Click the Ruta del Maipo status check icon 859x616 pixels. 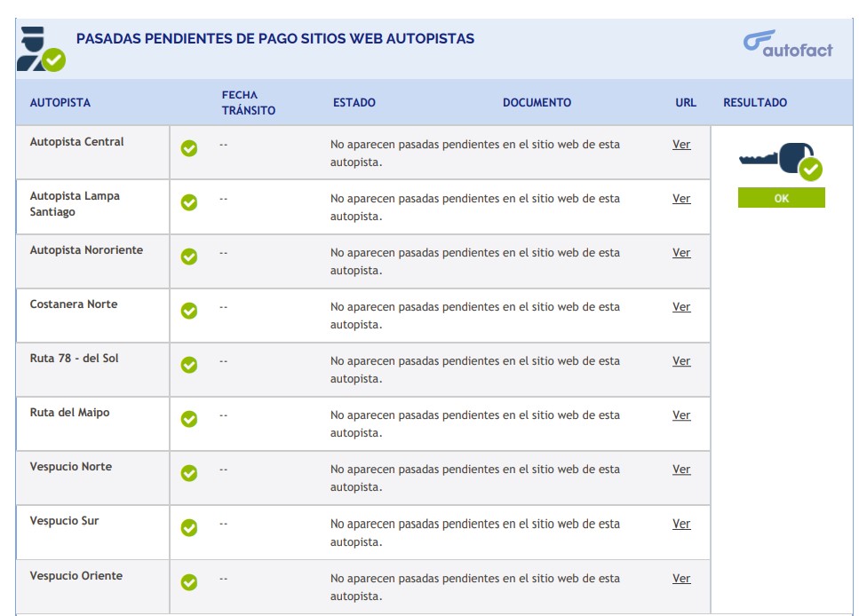pyautogui.click(x=189, y=419)
